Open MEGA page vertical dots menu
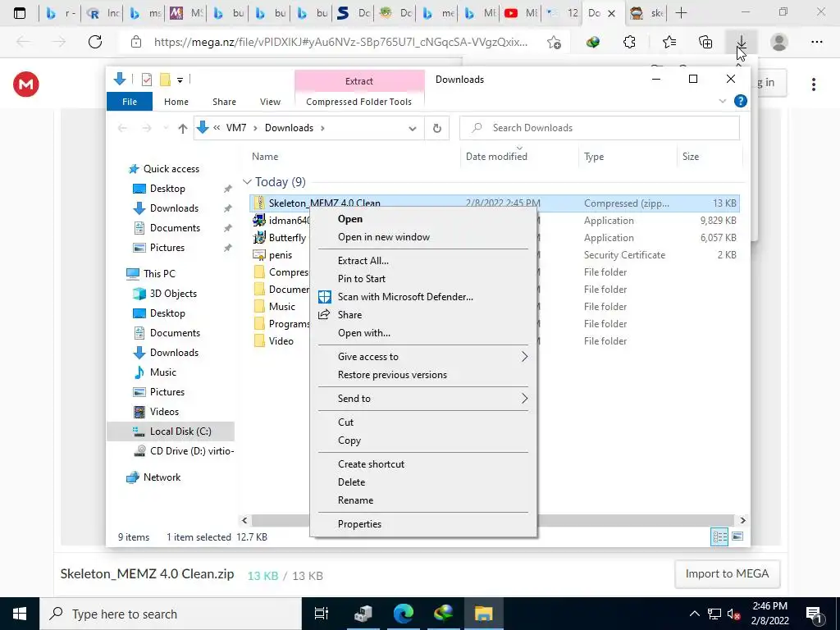Image resolution: width=840 pixels, height=630 pixels. (813, 84)
